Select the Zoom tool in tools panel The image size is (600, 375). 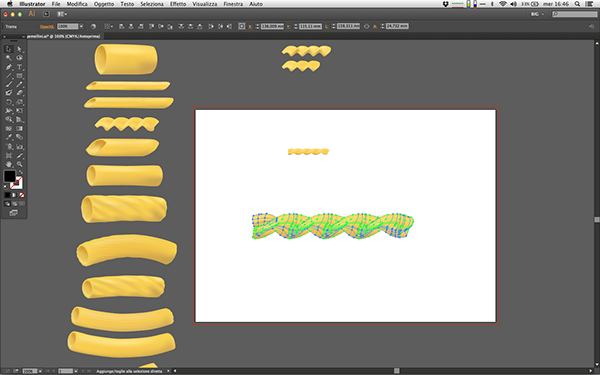click(20, 164)
